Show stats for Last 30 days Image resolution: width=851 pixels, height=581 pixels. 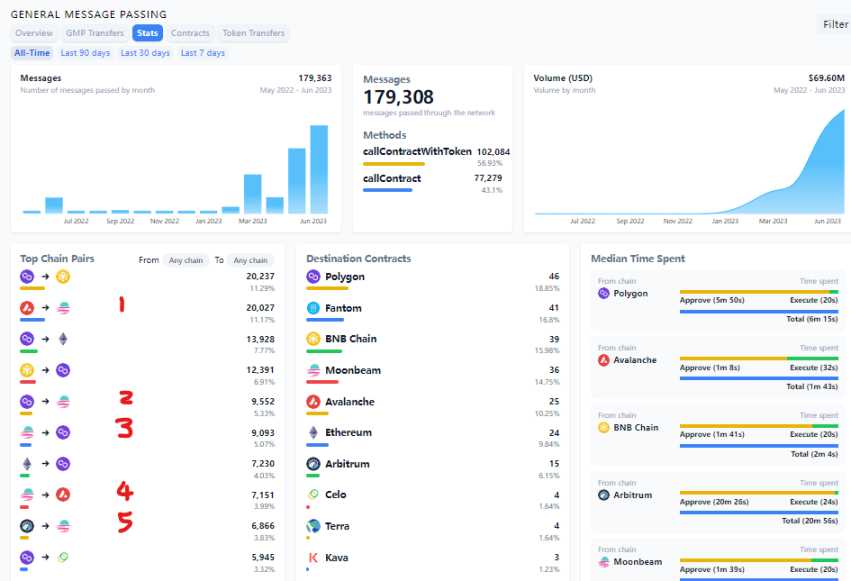145,53
